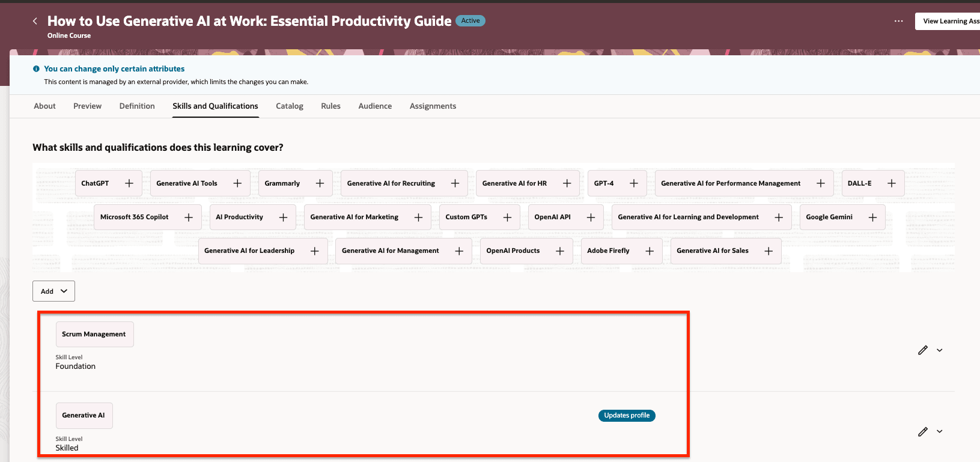Add Generative AI for Management plus
Screen dimensions: 980x462
[x=459, y=251]
